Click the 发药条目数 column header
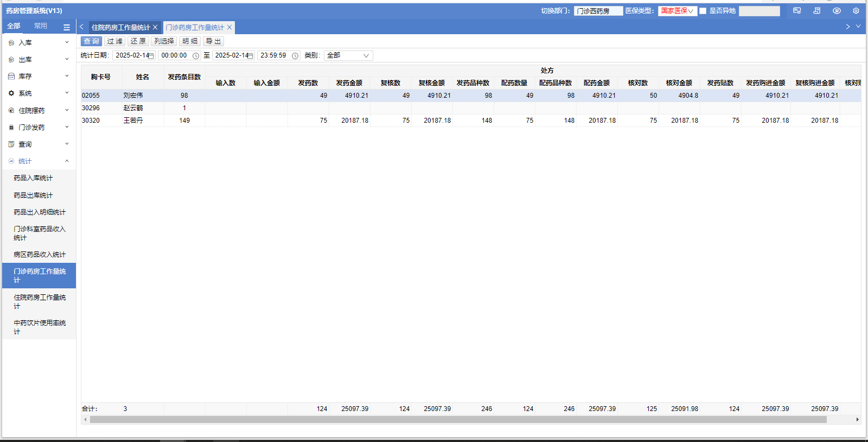The image size is (868, 442). tap(184, 77)
